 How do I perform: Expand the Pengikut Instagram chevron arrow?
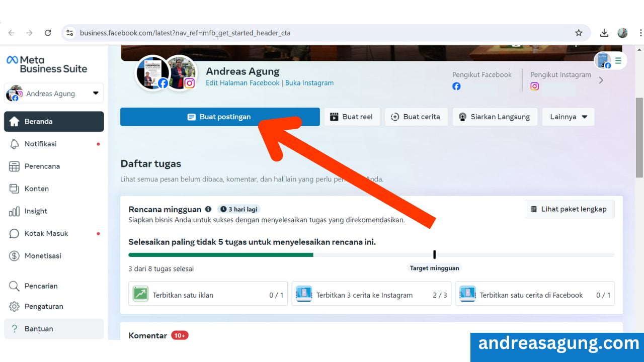[602, 79]
